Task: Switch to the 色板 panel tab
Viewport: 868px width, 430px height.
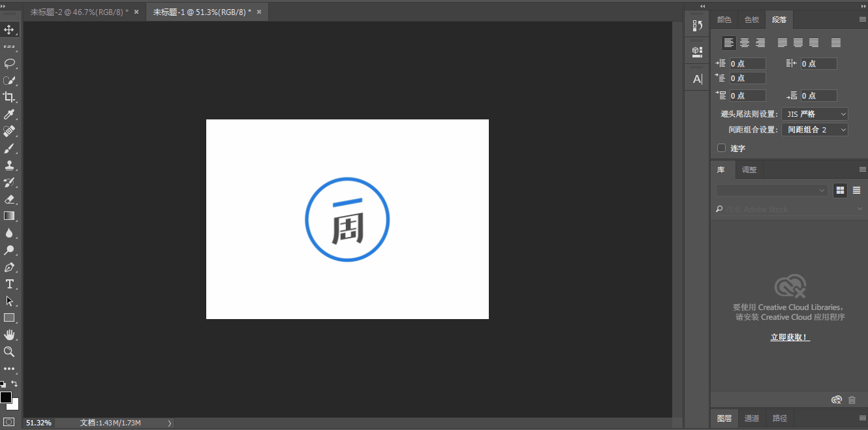Action: 751,20
